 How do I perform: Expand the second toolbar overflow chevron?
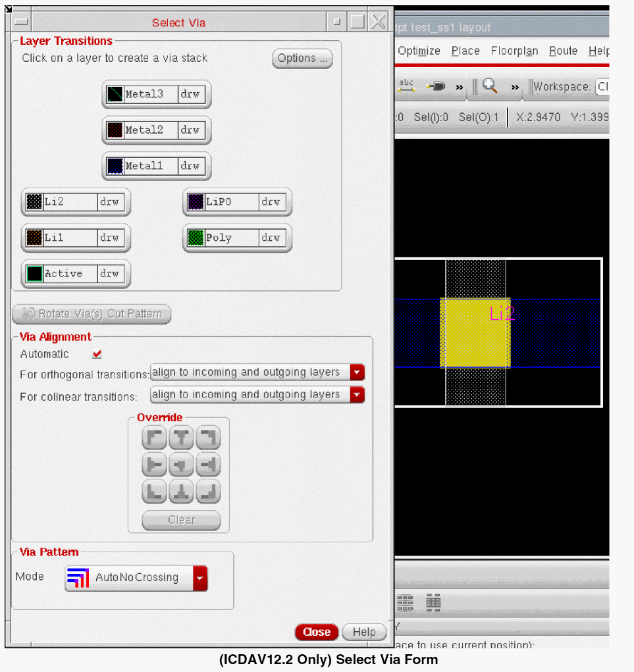pyautogui.click(x=515, y=88)
